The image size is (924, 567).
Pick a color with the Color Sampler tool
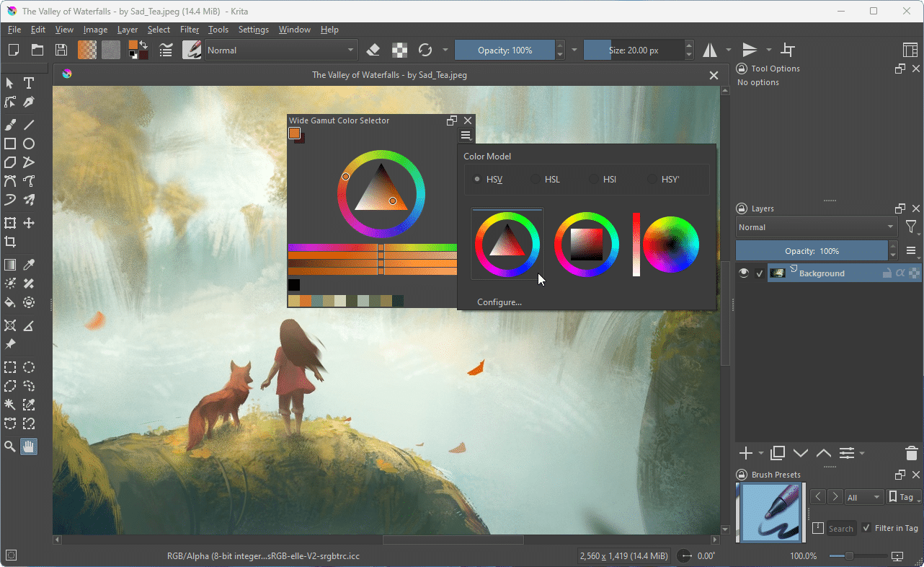(28, 264)
